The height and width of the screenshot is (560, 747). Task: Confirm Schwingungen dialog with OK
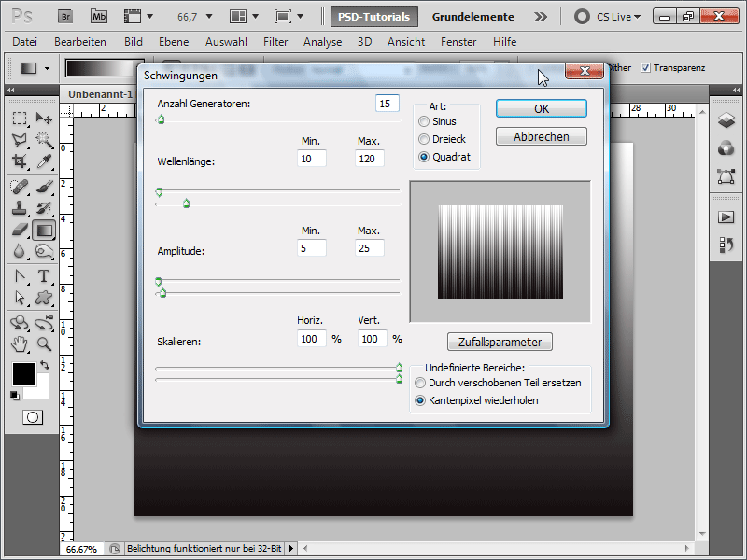coord(542,108)
